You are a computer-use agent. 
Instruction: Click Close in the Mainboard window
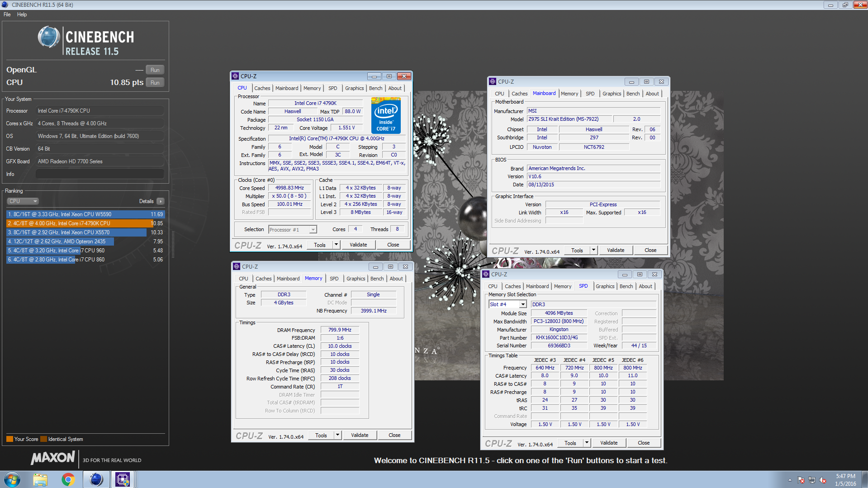click(650, 250)
